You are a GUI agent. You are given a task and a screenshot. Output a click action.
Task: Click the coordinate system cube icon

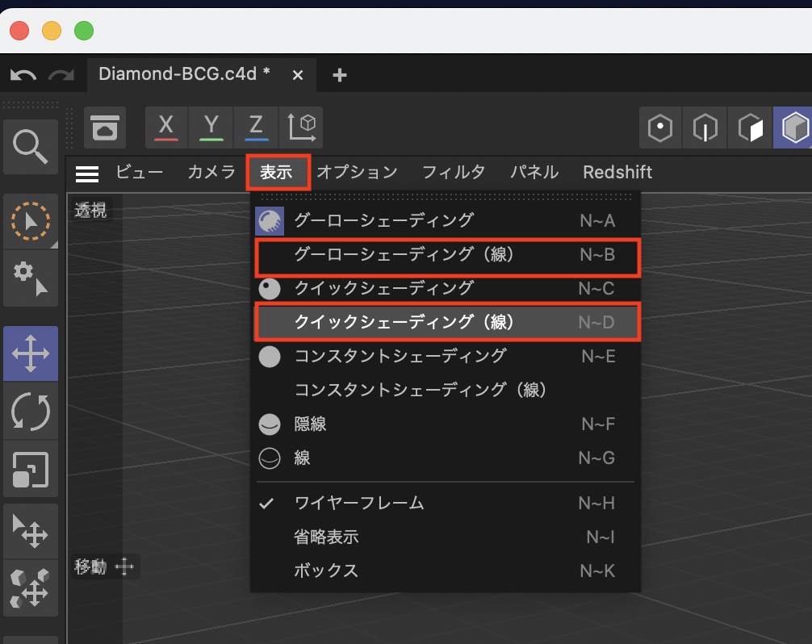[300, 128]
